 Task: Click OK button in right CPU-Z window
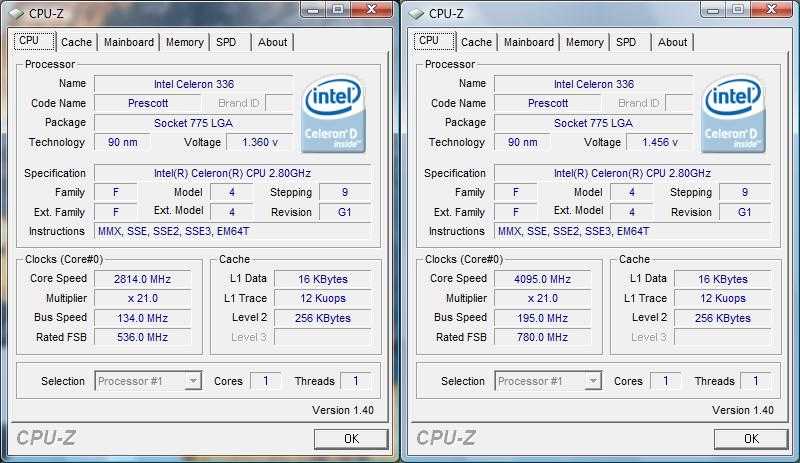pyautogui.click(x=751, y=439)
